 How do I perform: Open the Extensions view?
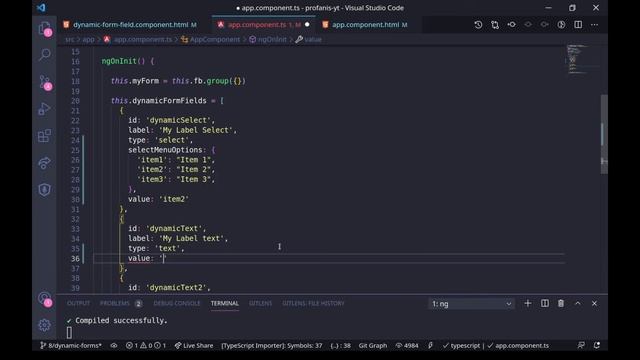[x=44, y=136]
